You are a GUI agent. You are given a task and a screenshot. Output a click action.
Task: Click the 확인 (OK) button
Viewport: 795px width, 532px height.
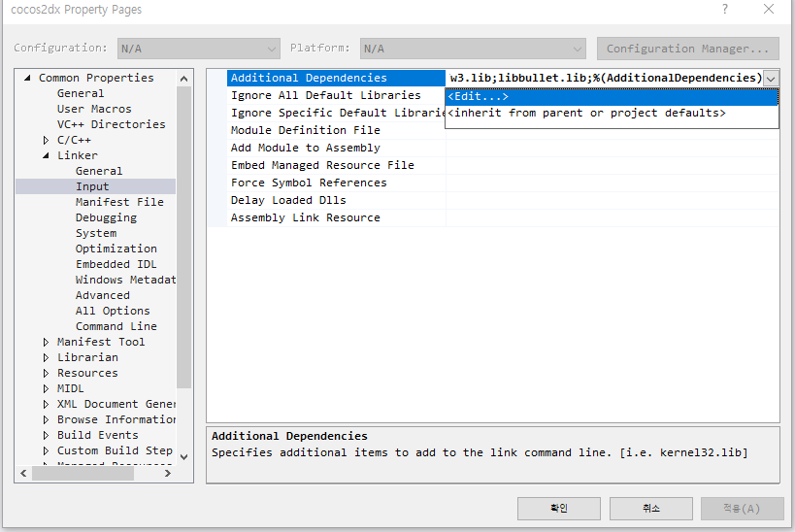559,508
